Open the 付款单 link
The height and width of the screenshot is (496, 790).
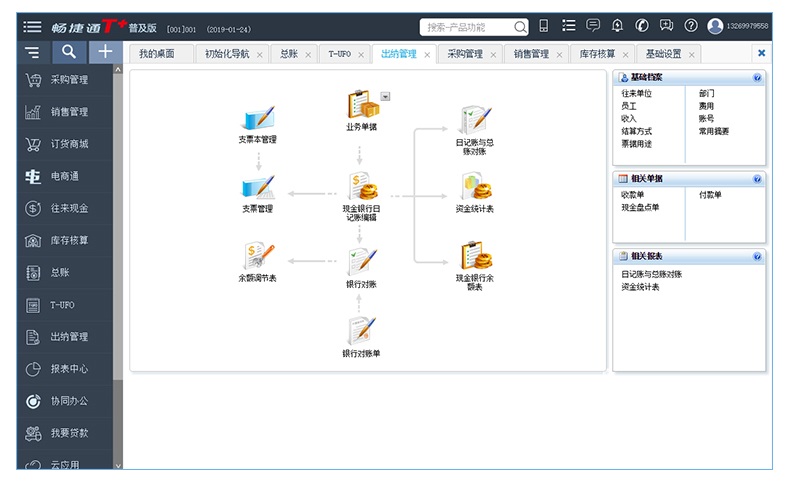(710, 195)
